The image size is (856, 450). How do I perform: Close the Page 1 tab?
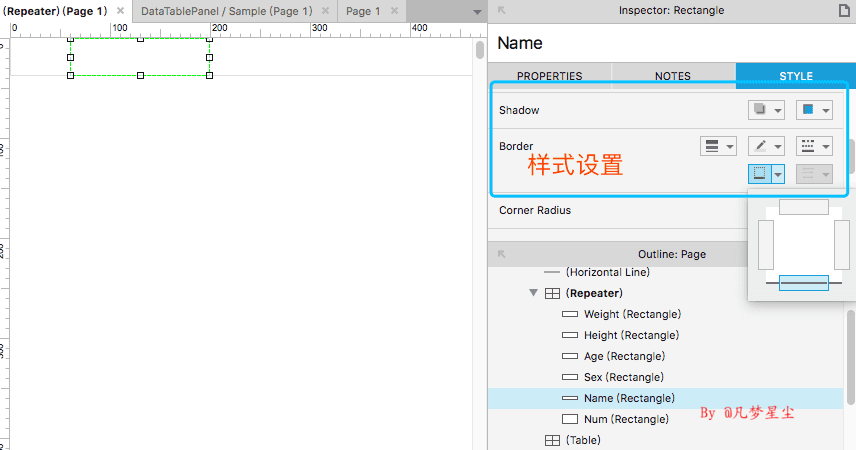pos(394,11)
